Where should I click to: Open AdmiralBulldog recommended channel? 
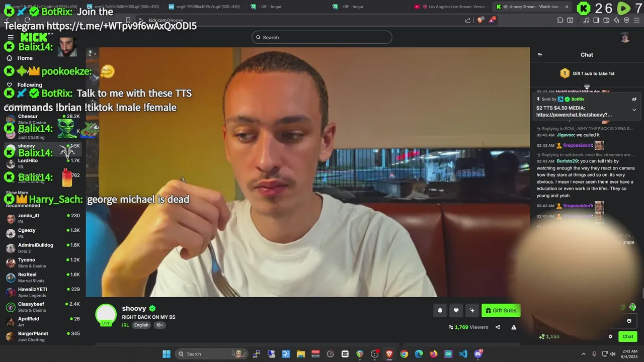click(x=43, y=248)
